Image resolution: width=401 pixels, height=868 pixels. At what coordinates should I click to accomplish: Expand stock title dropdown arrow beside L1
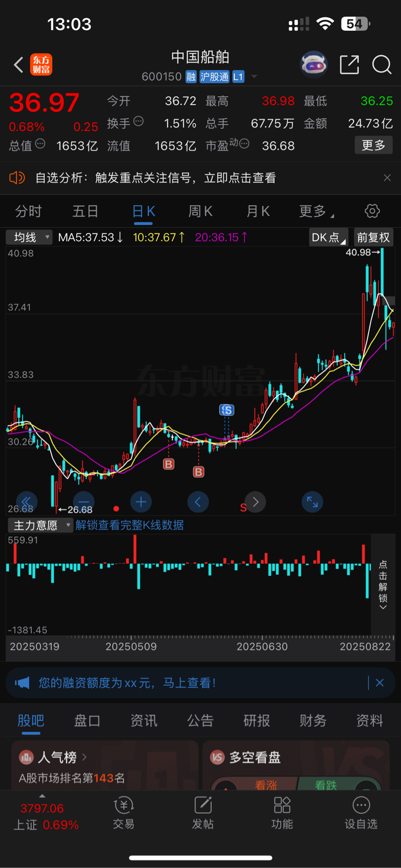pos(254,77)
